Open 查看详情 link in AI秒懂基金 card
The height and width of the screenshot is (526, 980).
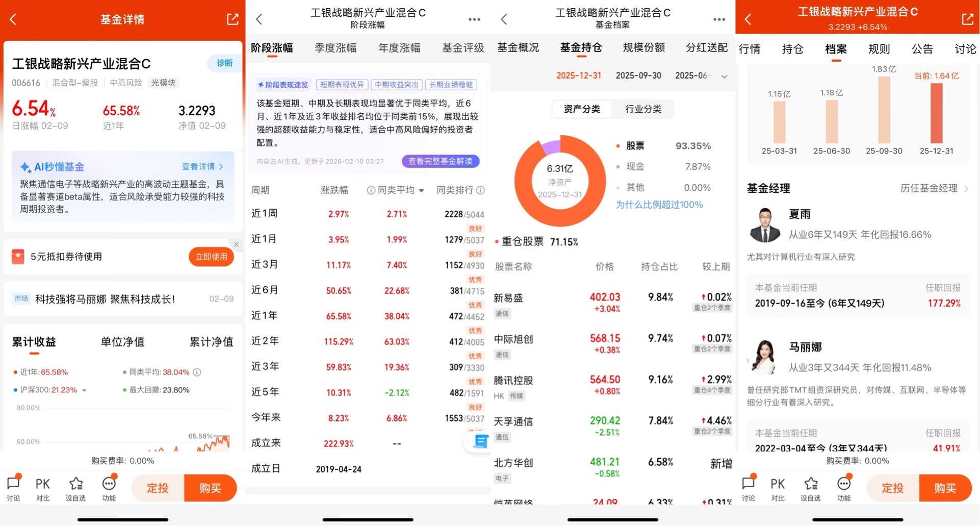click(202, 166)
